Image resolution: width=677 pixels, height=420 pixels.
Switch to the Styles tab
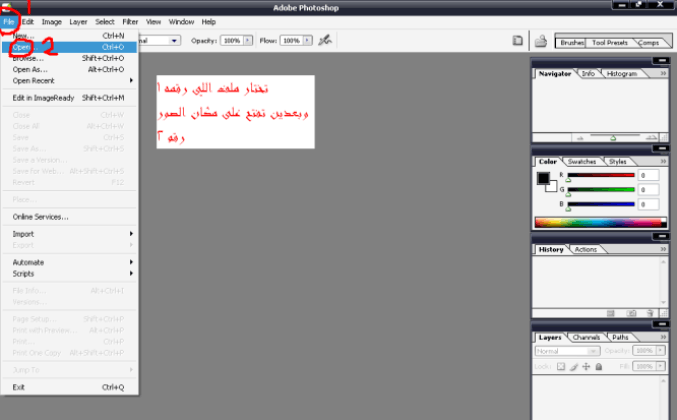tap(617, 161)
